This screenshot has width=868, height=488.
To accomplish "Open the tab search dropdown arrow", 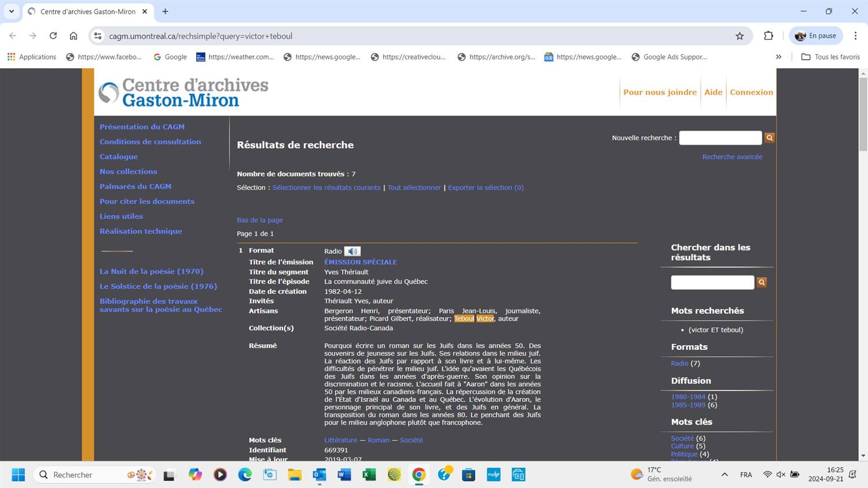I will coord(11,12).
